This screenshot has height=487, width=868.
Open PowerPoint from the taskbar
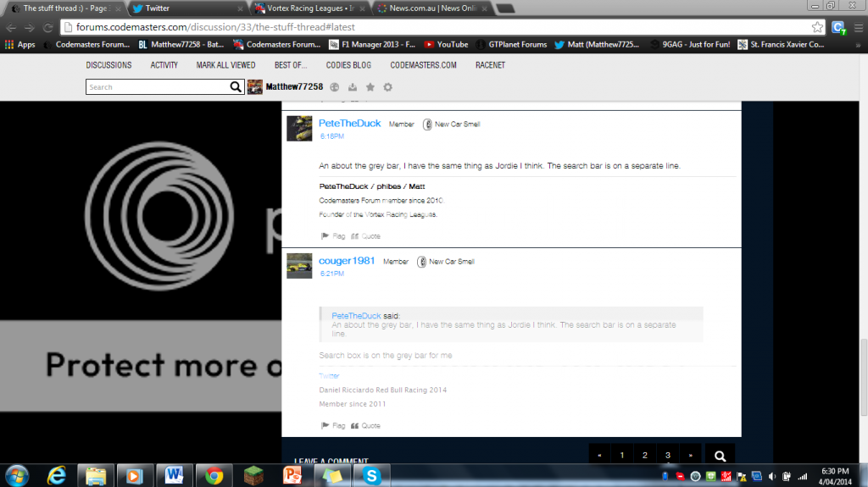coord(292,476)
